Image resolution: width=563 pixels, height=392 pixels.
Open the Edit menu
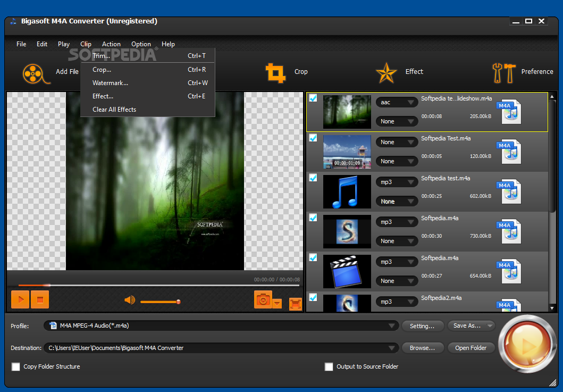click(41, 44)
